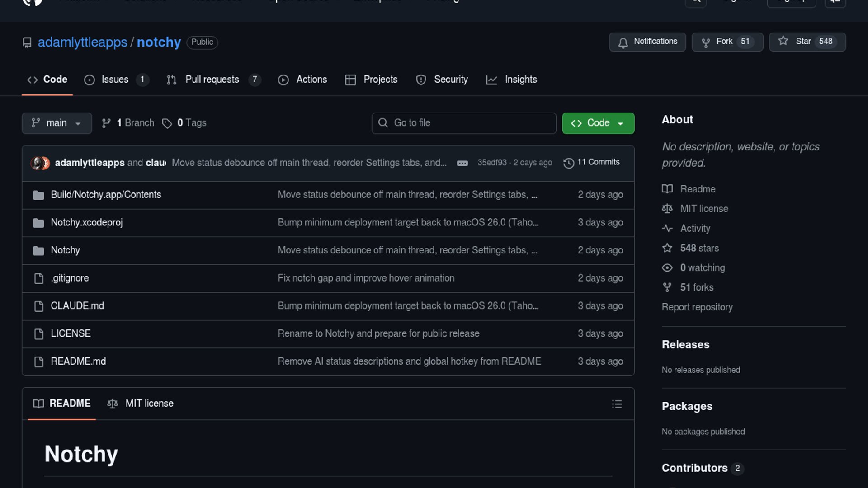
Task: Open the Actions tab play icon
Action: coord(283,80)
